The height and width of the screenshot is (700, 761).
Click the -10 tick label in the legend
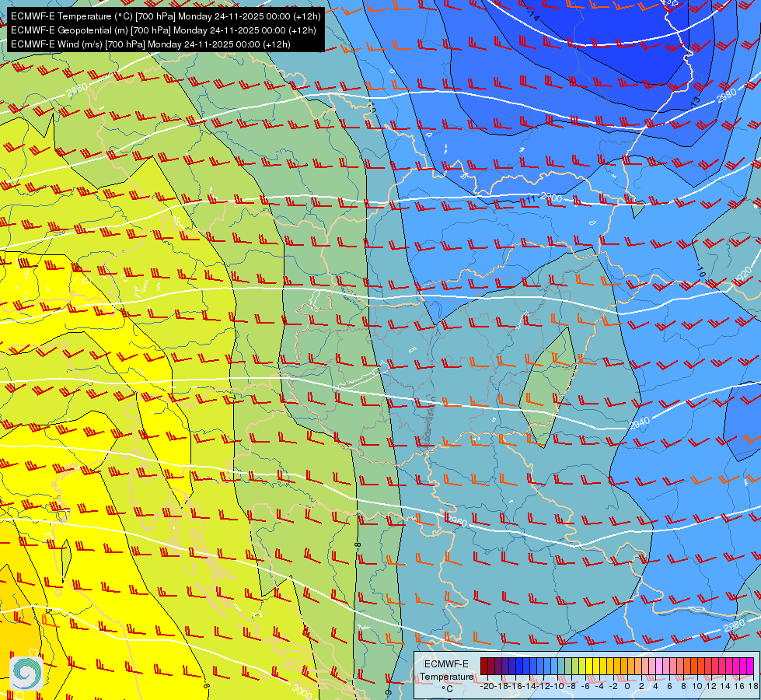pyautogui.click(x=557, y=687)
